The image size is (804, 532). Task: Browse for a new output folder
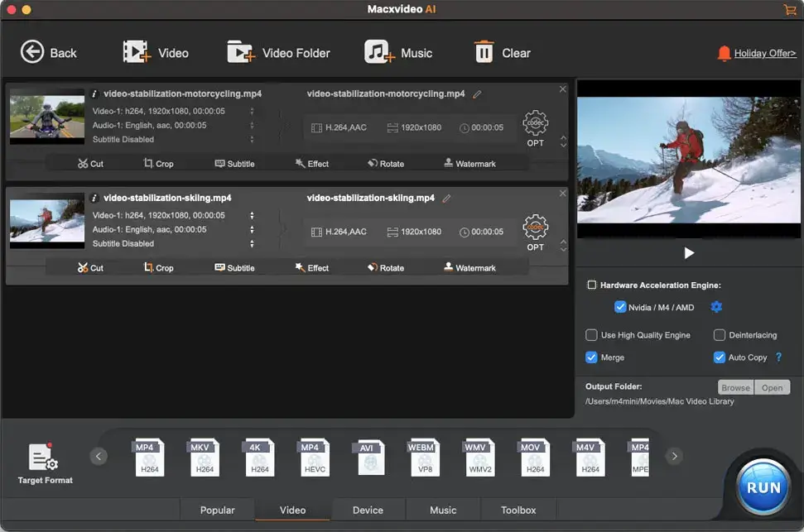click(734, 386)
